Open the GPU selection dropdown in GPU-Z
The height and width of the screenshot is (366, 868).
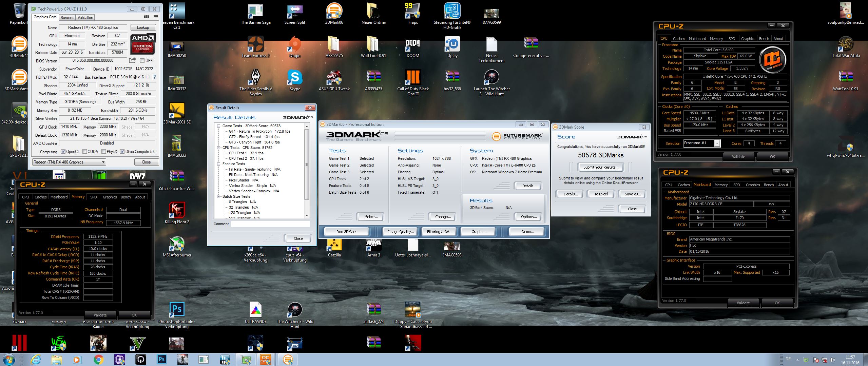click(x=69, y=162)
